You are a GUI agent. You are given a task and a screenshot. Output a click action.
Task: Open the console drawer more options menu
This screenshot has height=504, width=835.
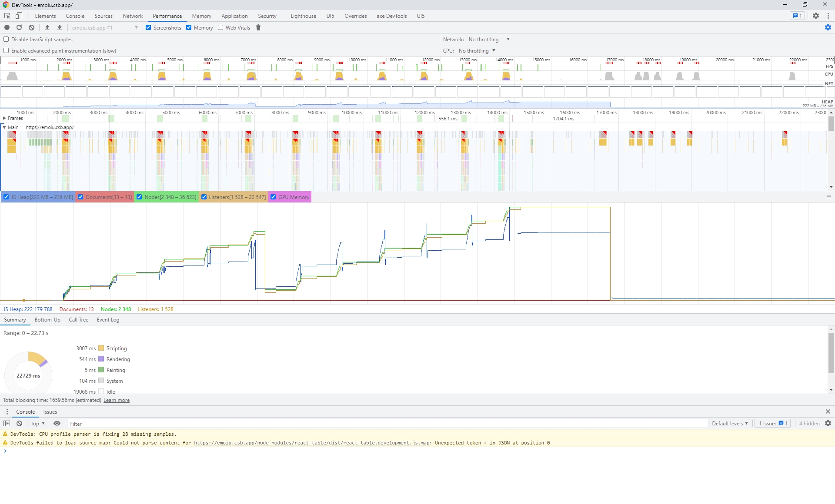coord(7,411)
